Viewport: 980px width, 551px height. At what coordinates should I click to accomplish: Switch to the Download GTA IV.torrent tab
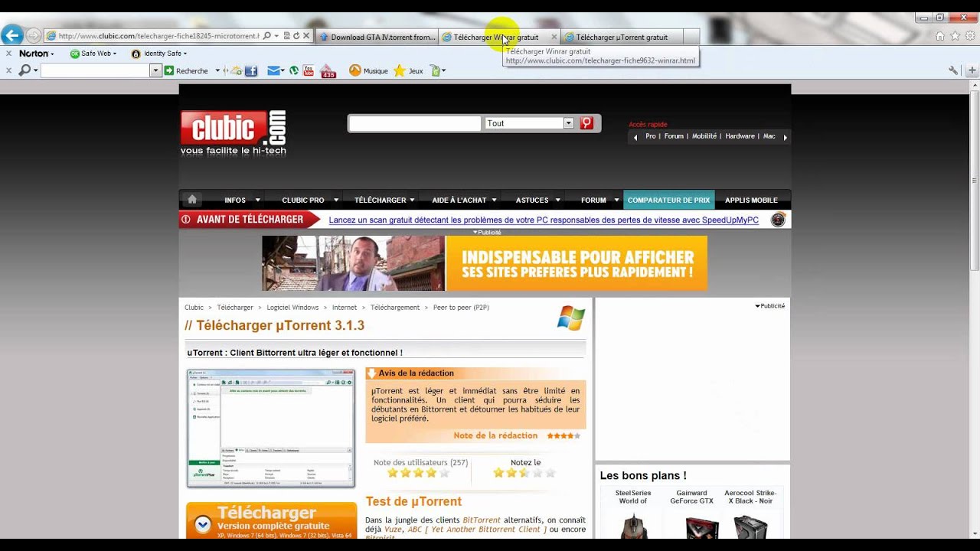377,37
